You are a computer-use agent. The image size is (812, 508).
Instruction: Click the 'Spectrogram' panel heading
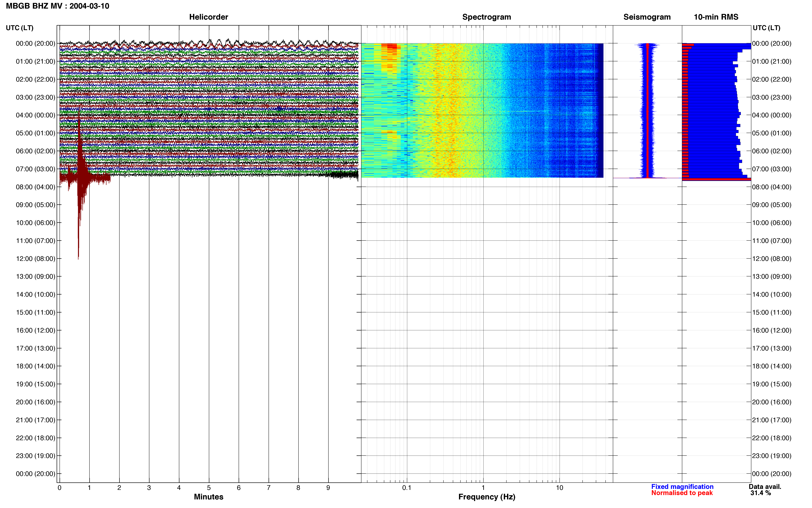(487, 17)
